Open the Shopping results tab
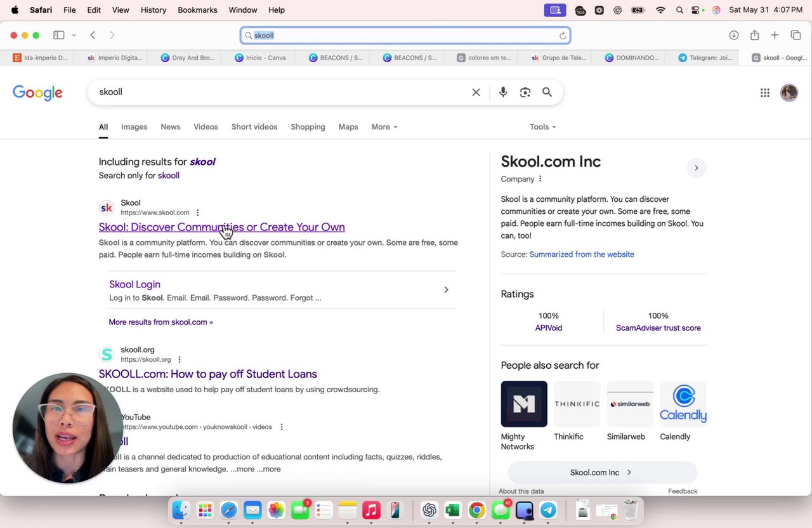This screenshot has width=812, height=528. tap(308, 127)
